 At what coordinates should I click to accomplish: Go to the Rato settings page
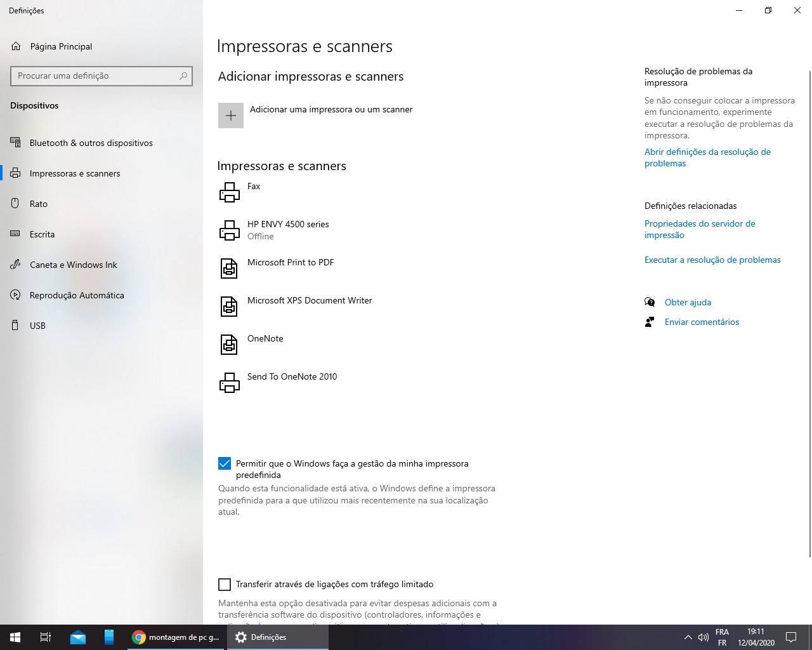click(x=38, y=204)
